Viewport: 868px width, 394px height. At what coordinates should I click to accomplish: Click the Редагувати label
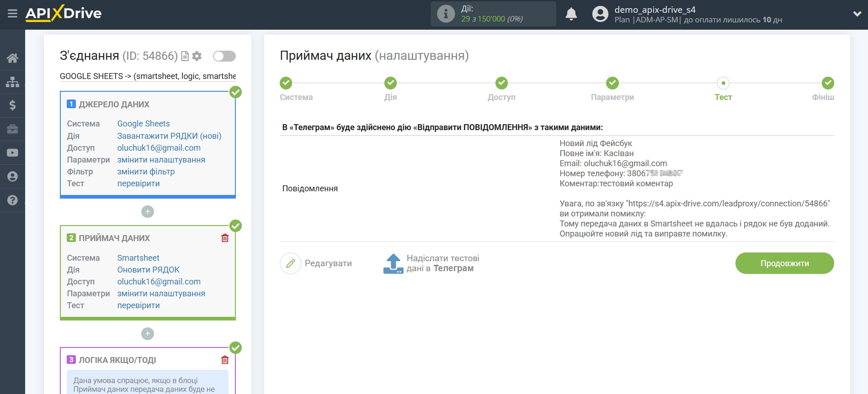click(x=328, y=263)
